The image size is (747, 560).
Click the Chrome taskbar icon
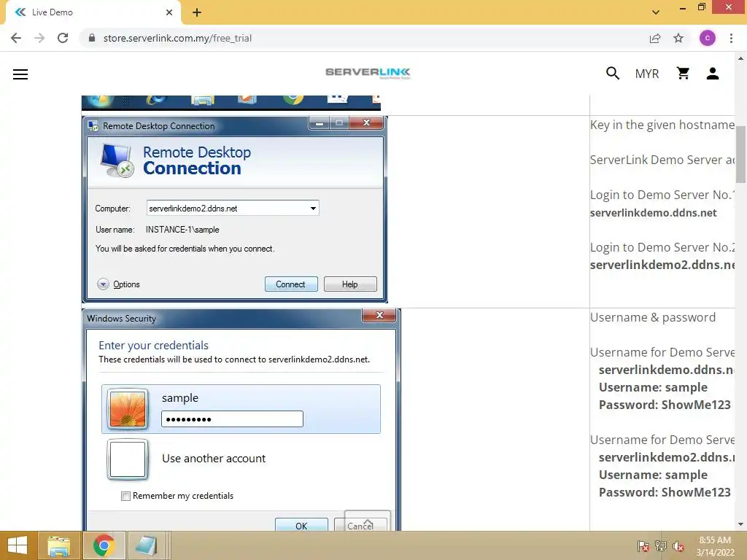coord(104,545)
